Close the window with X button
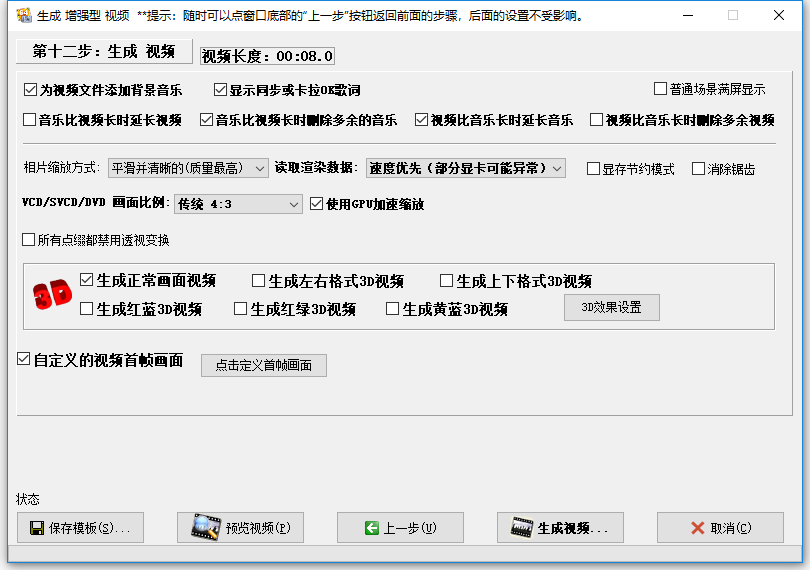 coord(779,16)
